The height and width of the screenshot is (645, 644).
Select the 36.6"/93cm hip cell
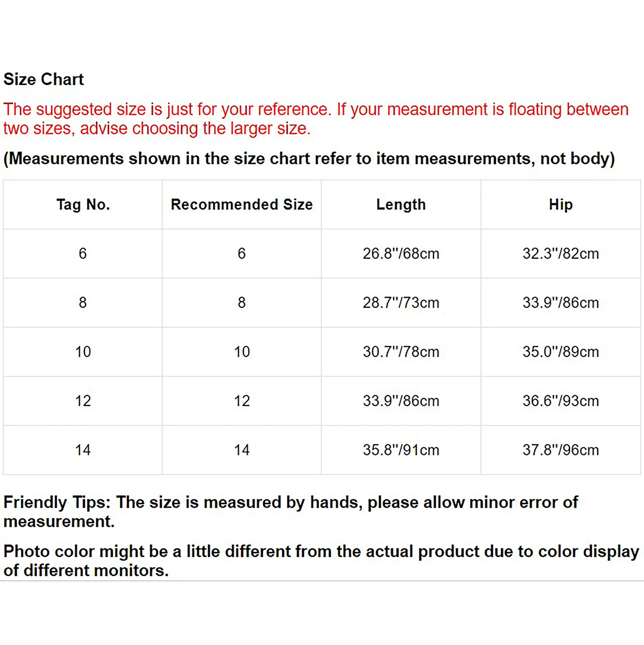(x=561, y=401)
